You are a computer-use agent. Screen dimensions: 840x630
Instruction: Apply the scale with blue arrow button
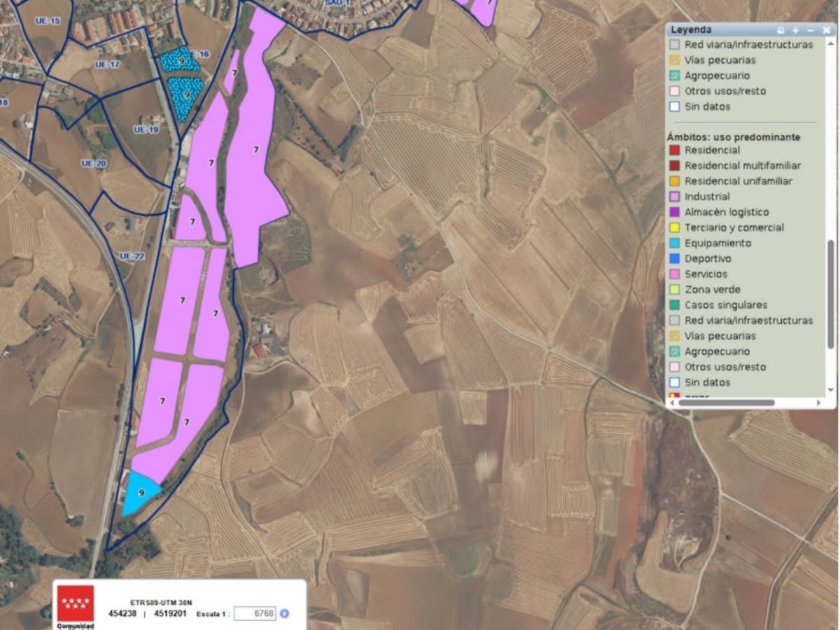pyautogui.click(x=284, y=614)
